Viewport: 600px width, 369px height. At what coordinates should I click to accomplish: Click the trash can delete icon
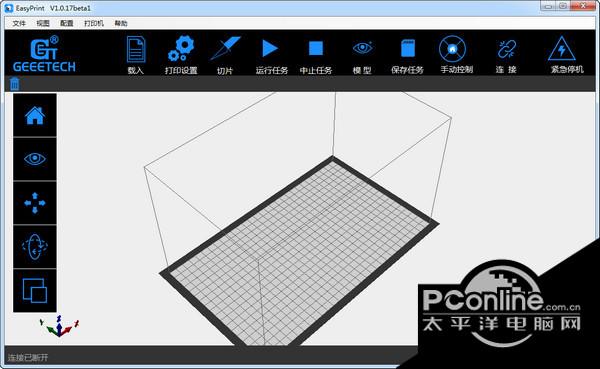15,84
